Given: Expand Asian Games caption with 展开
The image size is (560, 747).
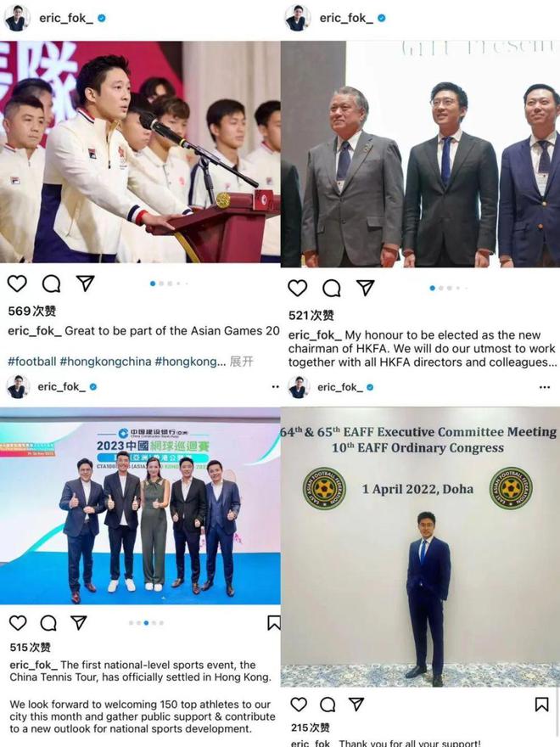Looking at the screenshot, I should 242,361.
